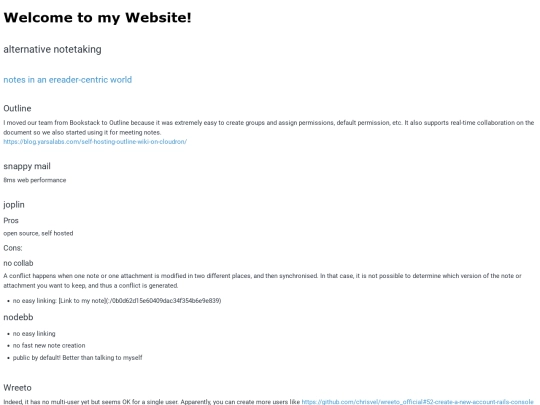Image resolution: width=540 pixels, height=405 pixels.
Task: Select the Outline section heading
Action: (17, 108)
